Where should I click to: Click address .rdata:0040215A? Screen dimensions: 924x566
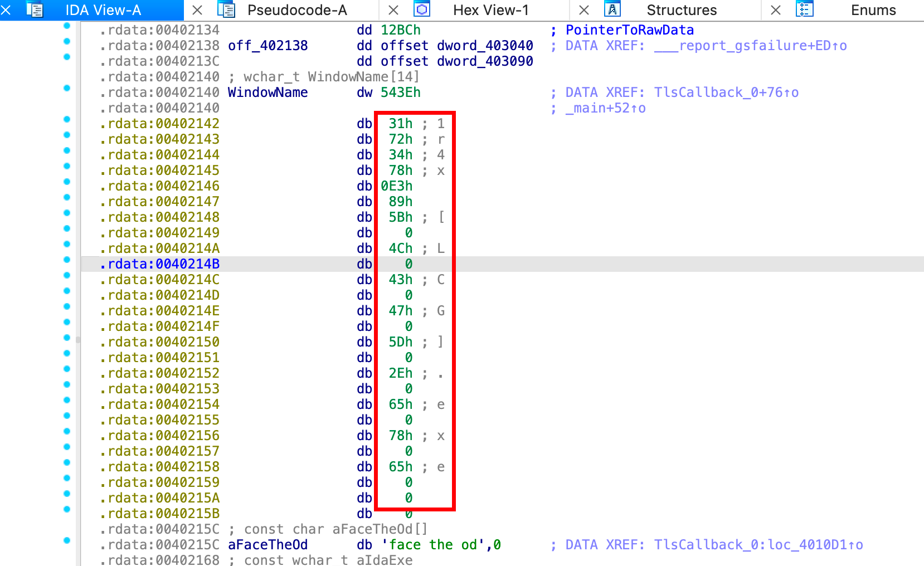160,498
